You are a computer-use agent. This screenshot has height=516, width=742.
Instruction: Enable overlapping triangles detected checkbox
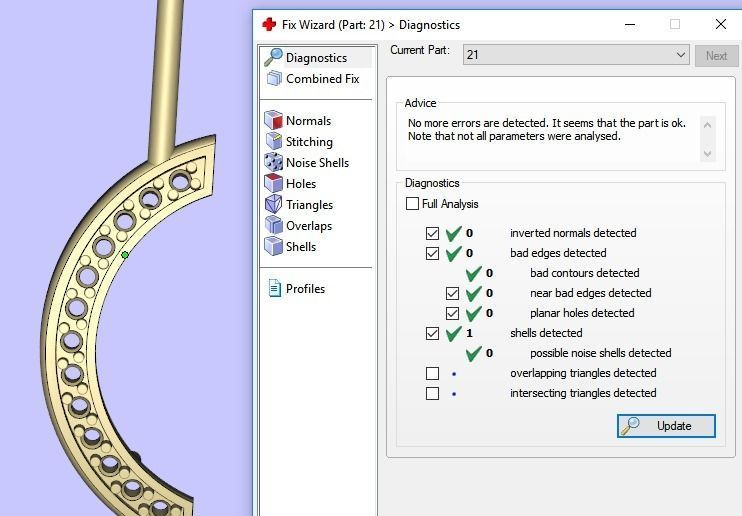(x=432, y=374)
